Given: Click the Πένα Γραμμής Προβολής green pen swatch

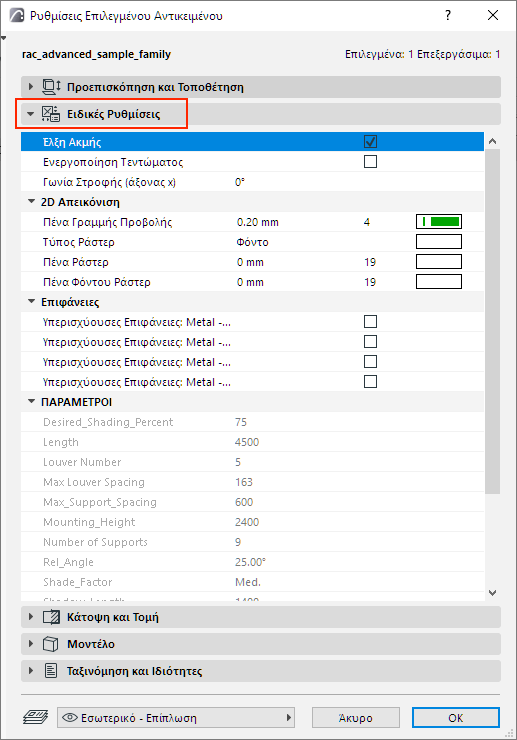Looking at the screenshot, I should (x=439, y=222).
